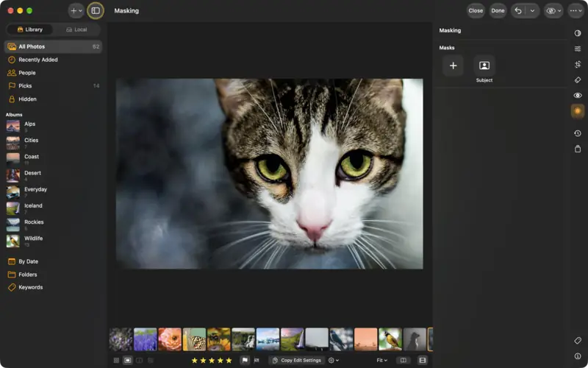The height and width of the screenshot is (368, 588).
Task: Click the clipboard icon in right toolbar
Action: tap(578, 149)
